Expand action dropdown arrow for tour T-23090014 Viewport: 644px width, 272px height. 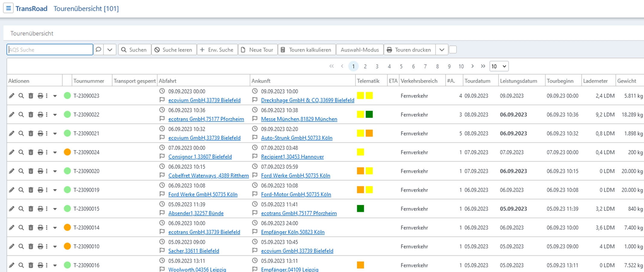55,228
